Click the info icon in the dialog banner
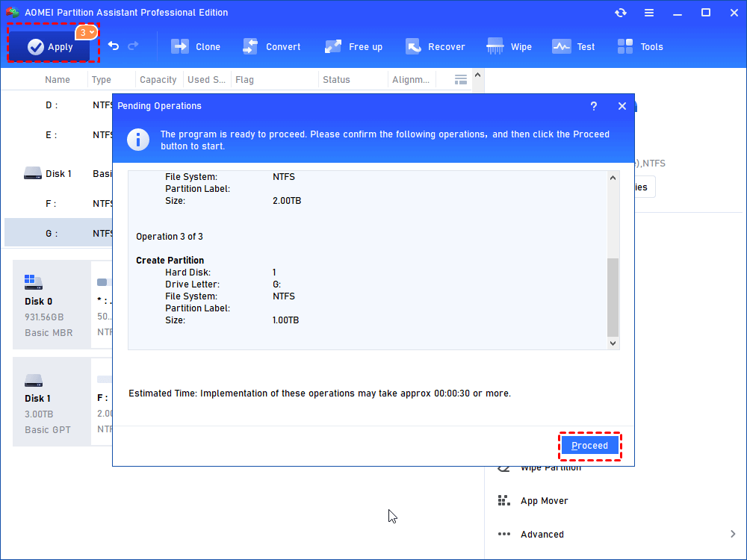This screenshot has width=747, height=560. (138, 140)
